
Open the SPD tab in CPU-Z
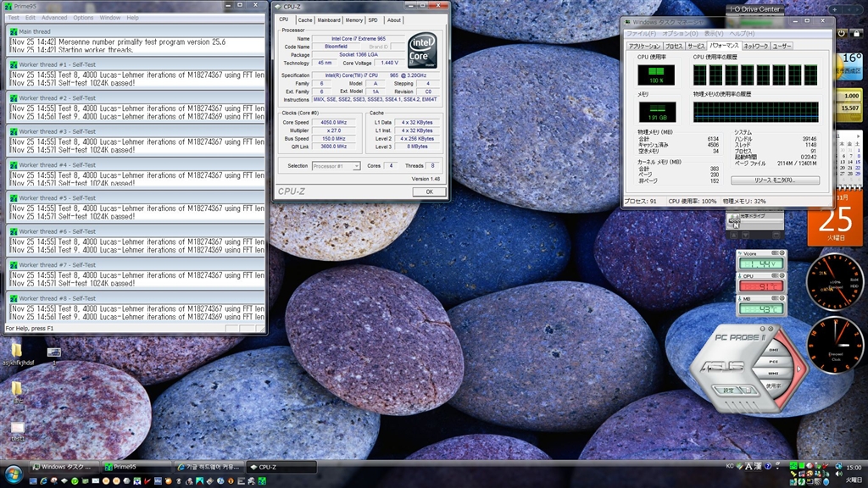tap(373, 20)
